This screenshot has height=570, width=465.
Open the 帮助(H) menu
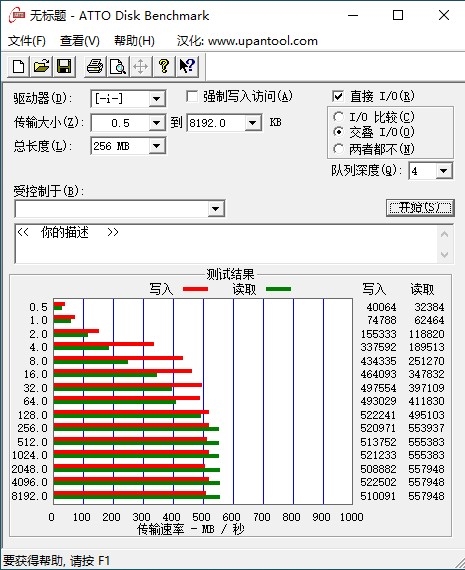click(x=134, y=41)
